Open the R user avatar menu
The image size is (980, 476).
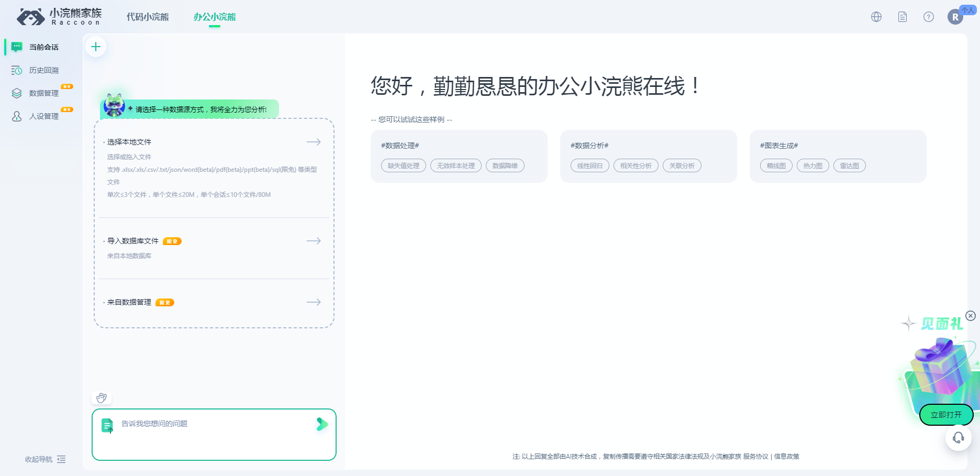(956, 17)
